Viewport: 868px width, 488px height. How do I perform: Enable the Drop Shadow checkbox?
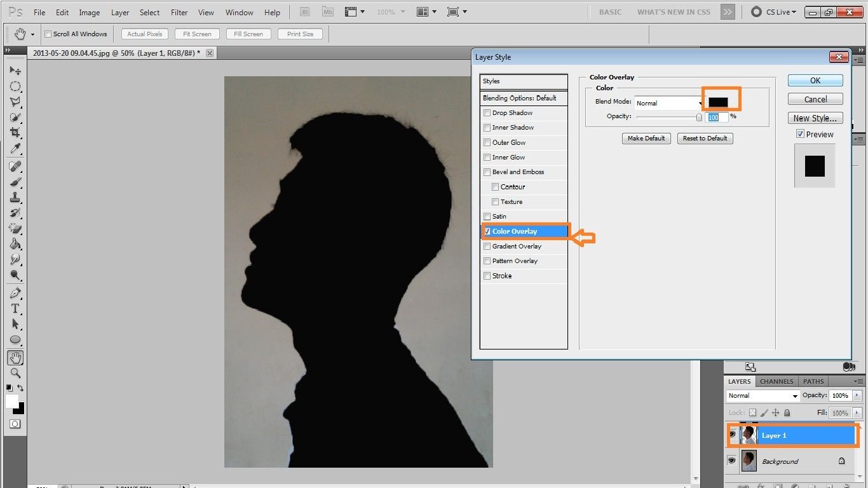click(487, 113)
